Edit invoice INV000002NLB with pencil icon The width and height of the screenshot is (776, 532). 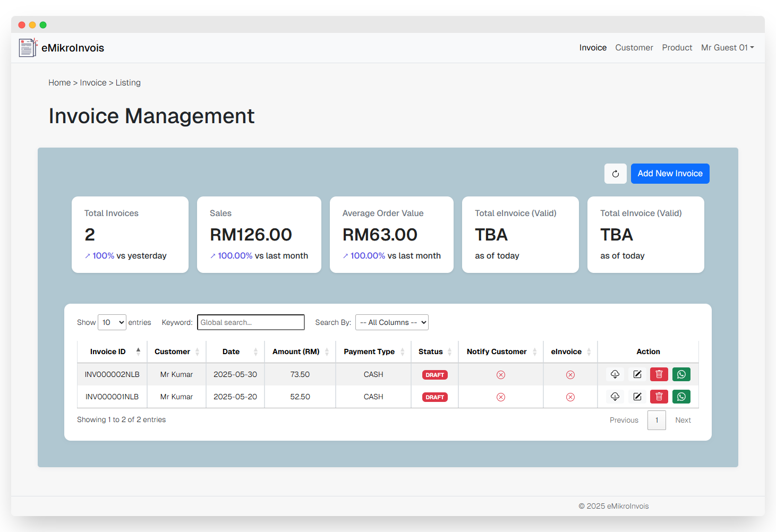pos(637,374)
